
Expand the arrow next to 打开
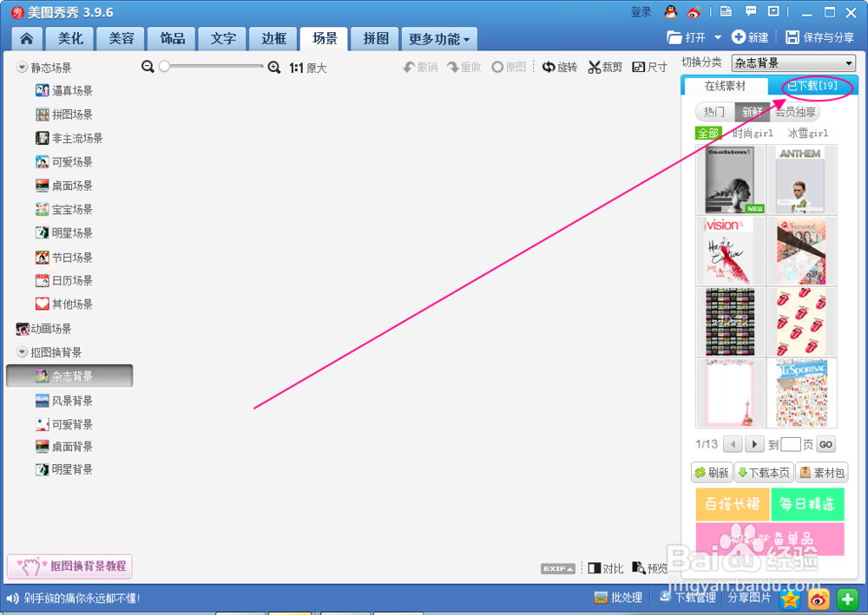718,37
